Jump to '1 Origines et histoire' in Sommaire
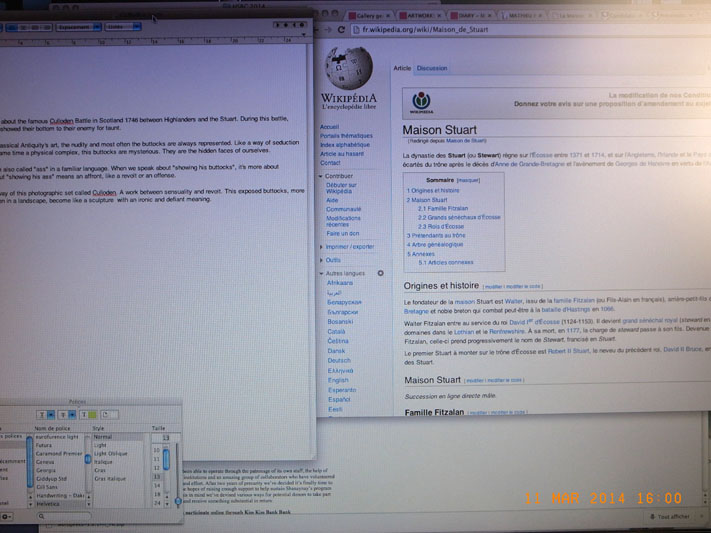711x533 pixels. coord(433,191)
